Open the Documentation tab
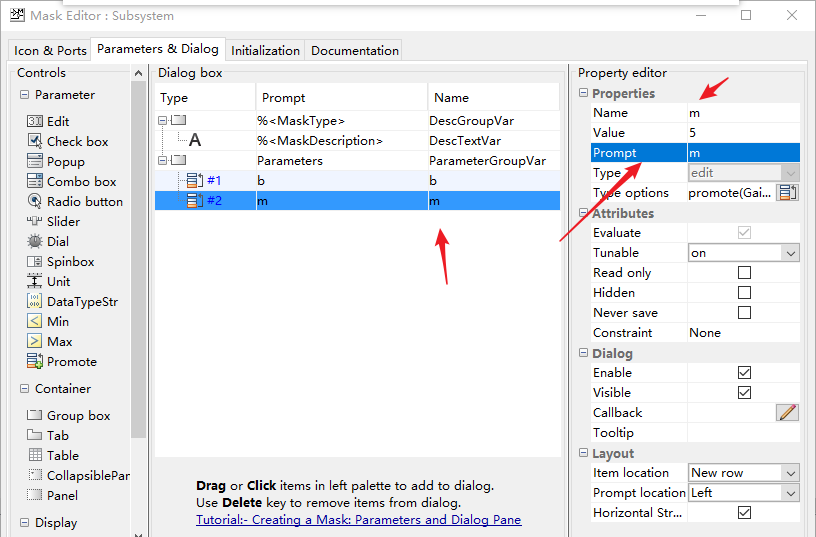This screenshot has height=537, width=816. point(354,50)
